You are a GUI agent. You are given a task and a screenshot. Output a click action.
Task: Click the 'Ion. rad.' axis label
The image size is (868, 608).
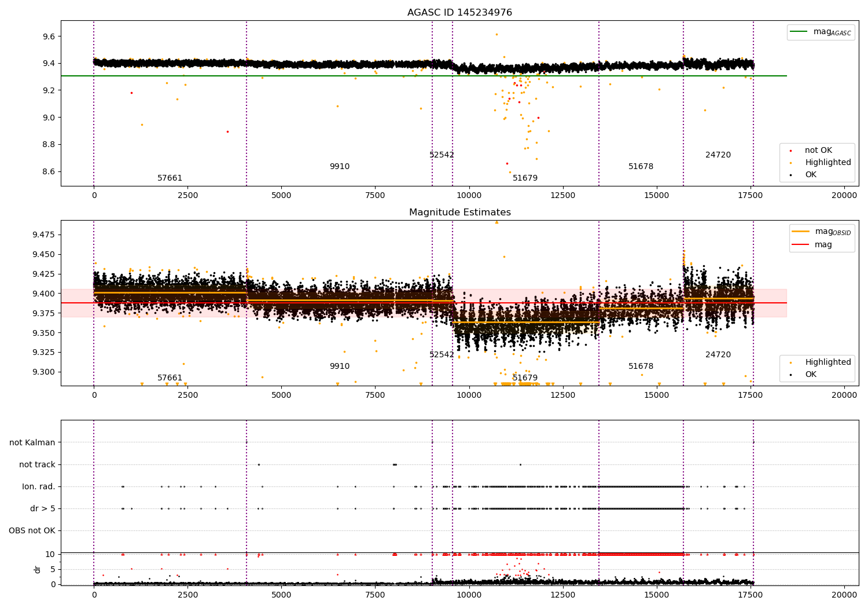[39, 486]
